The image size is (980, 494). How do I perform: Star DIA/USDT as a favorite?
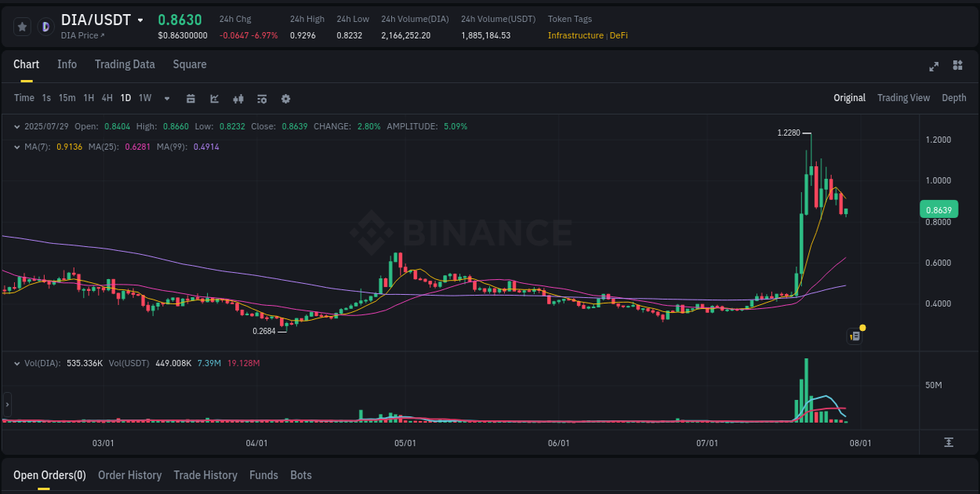tap(22, 26)
